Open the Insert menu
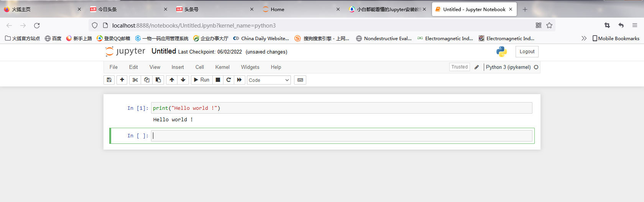The height and width of the screenshot is (202, 644). point(177,67)
